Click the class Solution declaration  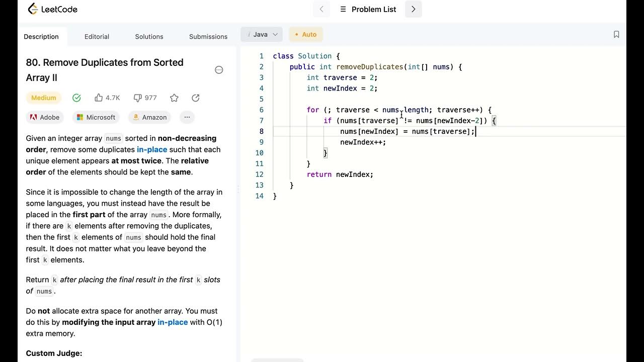tap(306, 56)
